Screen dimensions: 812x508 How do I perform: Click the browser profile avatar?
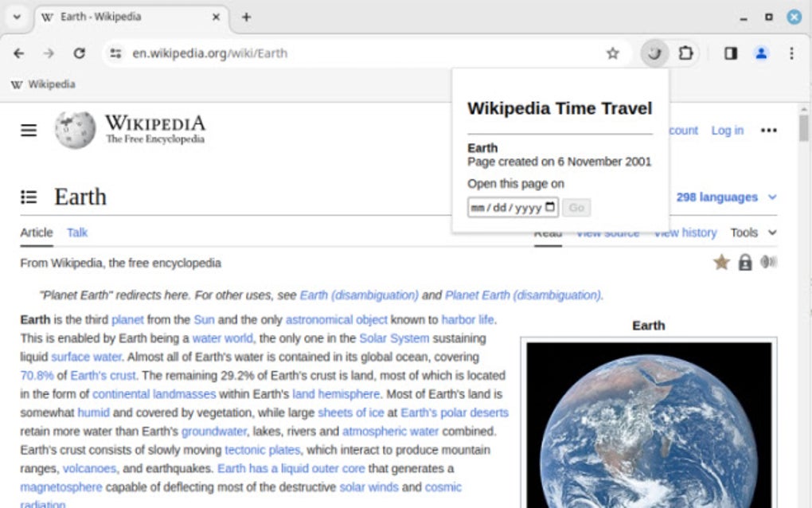pyautogui.click(x=760, y=53)
